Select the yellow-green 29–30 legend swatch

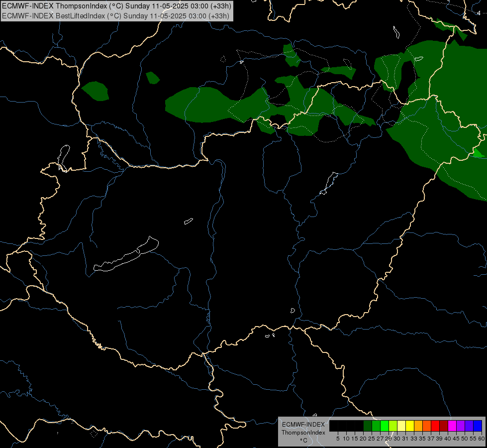(393, 426)
